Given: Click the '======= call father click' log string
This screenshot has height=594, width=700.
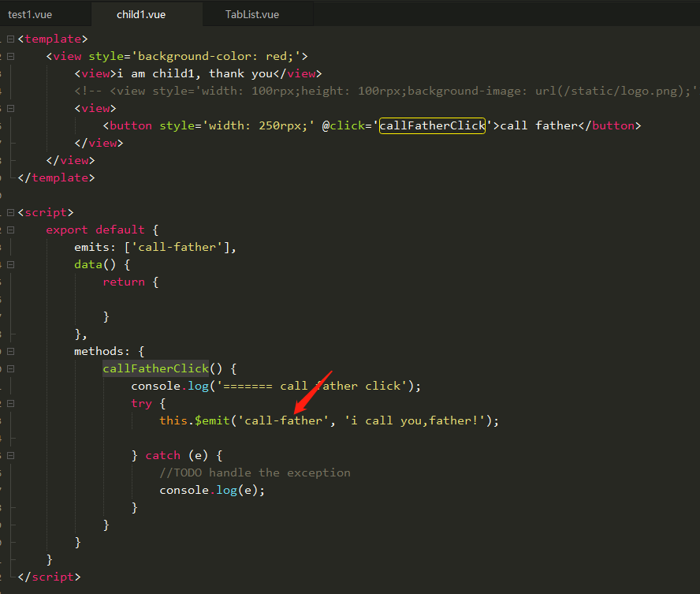Looking at the screenshot, I should (311, 386).
